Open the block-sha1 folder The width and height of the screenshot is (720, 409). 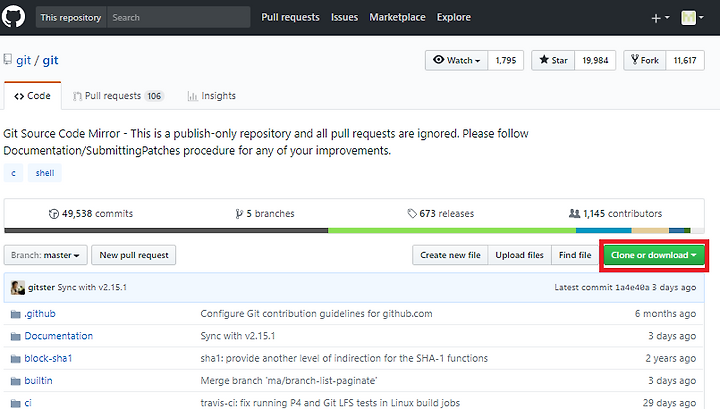pyautogui.click(x=48, y=359)
